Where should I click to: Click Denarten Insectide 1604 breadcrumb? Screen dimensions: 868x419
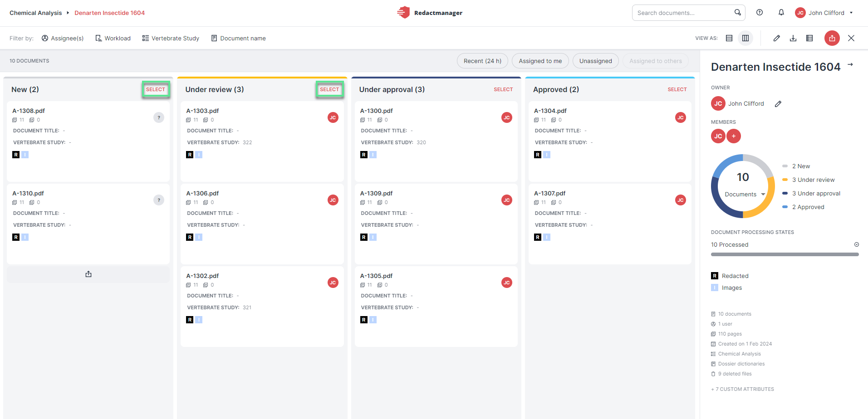(x=109, y=13)
